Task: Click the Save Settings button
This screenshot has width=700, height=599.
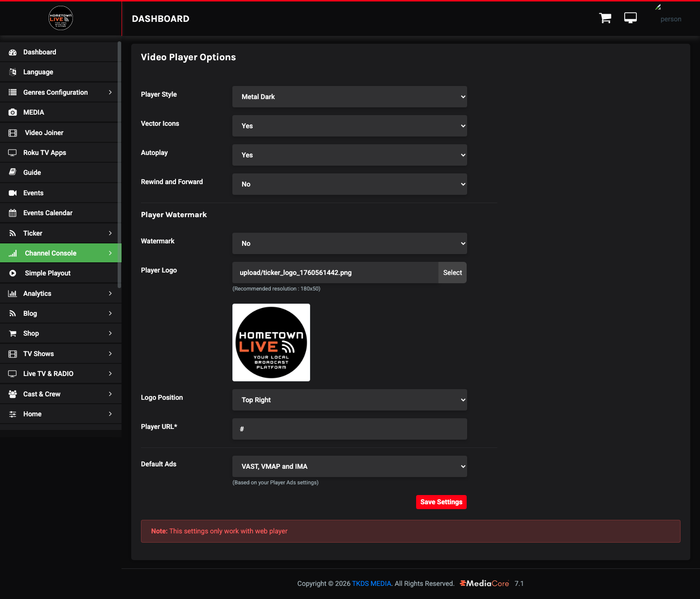Action: [x=441, y=502]
